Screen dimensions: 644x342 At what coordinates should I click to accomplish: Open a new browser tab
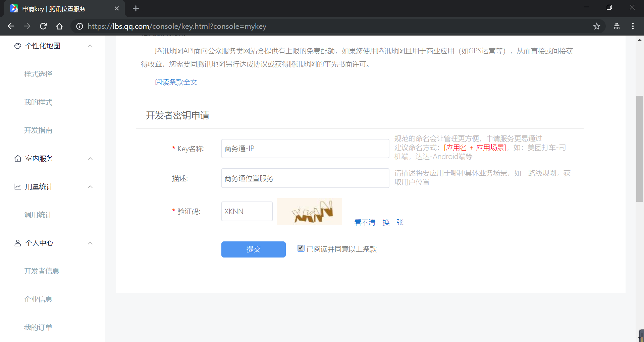(136, 8)
